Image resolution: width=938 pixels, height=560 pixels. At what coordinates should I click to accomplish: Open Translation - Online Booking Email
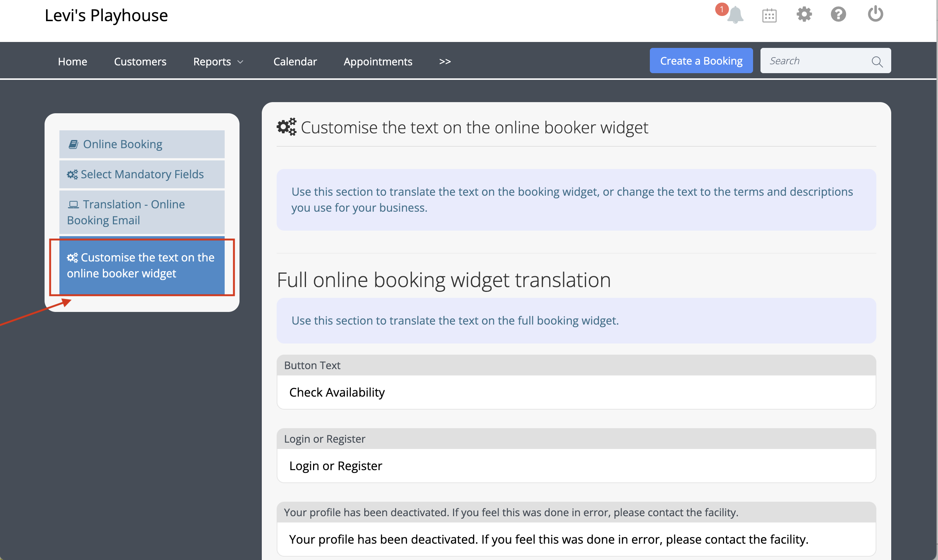pyautogui.click(x=142, y=212)
